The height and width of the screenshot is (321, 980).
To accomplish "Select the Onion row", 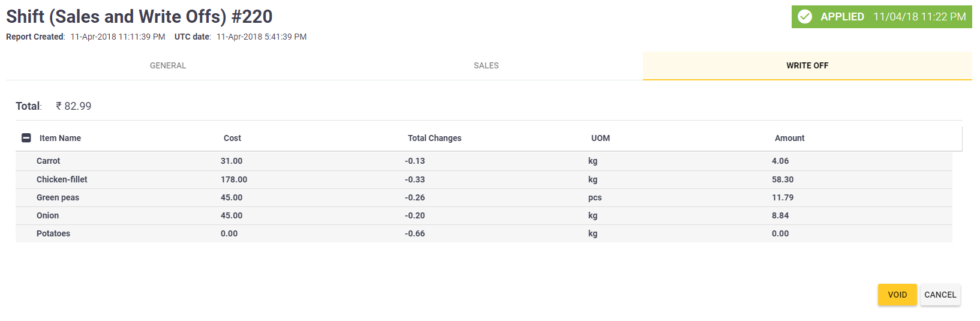I will (x=483, y=215).
